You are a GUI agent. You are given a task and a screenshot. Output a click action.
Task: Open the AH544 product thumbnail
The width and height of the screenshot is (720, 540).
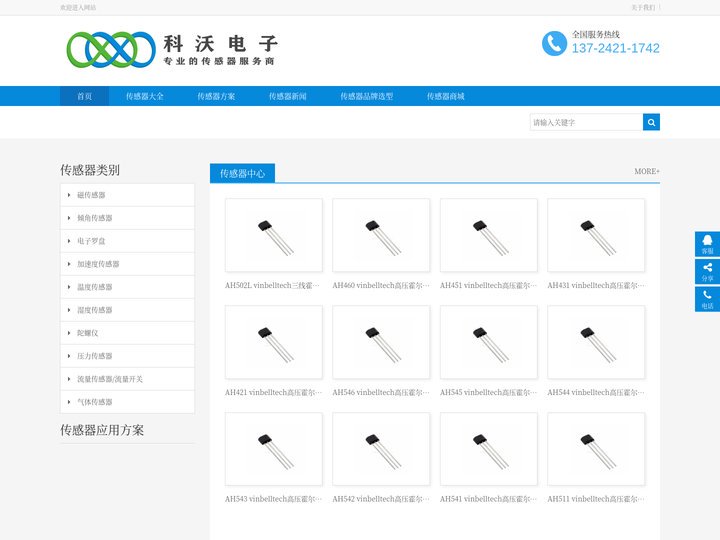(596, 342)
